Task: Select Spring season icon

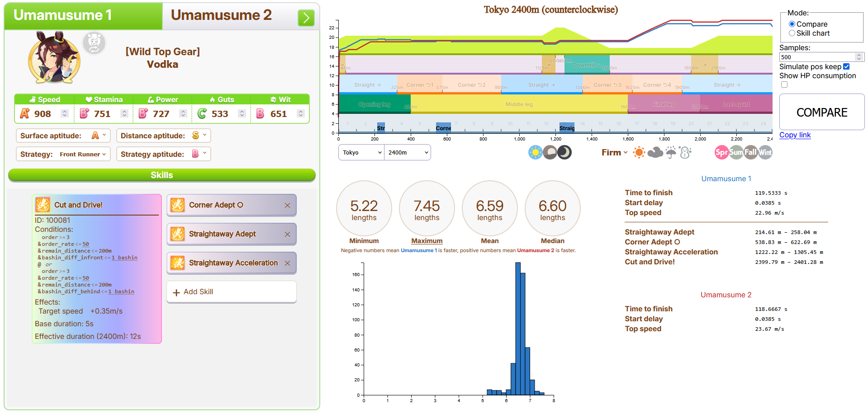Action: click(721, 152)
